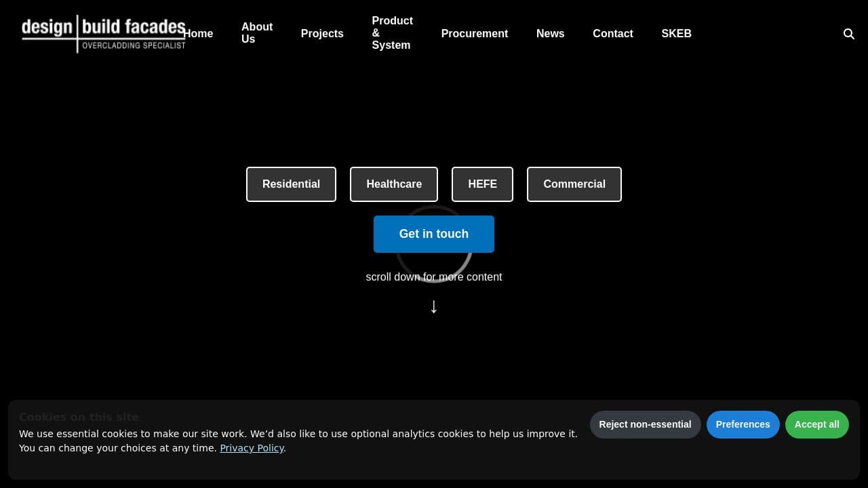Screen dimensions: 868x488
Task: Select the Residential sector button
Action: [291, 184]
